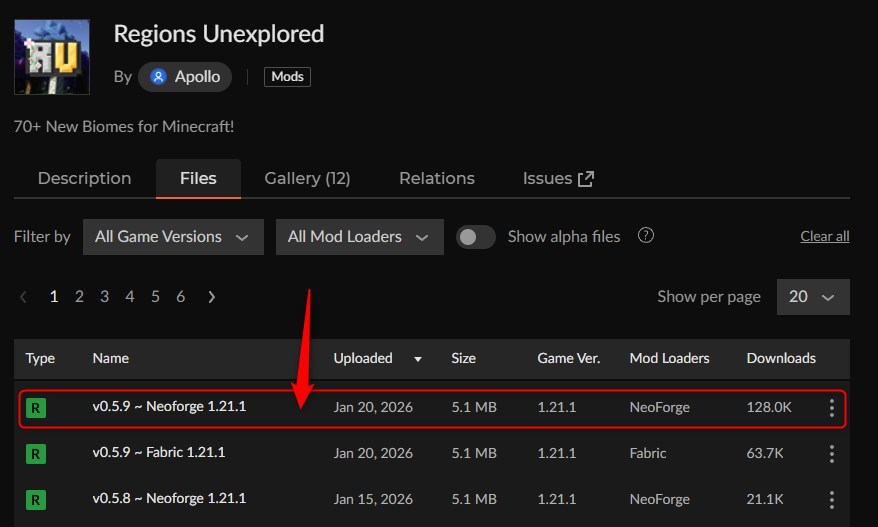Toggle Show alpha files switch
Viewport: 878px width, 527px height.
(476, 237)
